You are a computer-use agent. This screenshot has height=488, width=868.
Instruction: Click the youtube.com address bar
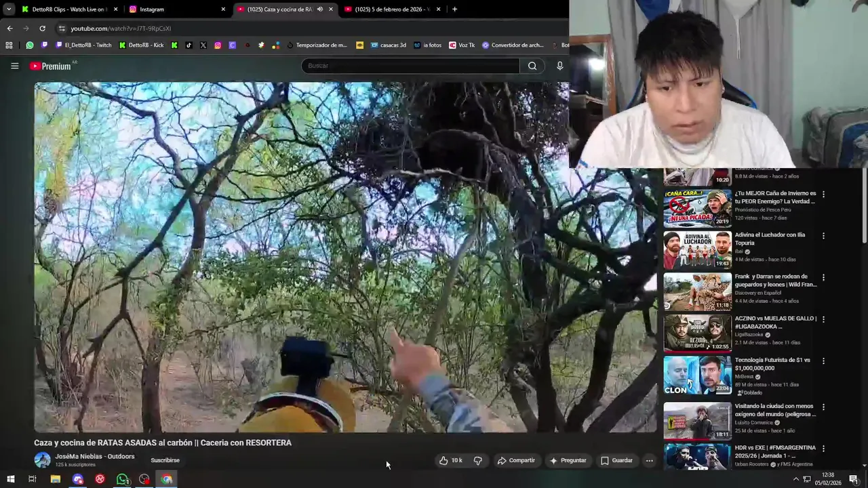tap(121, 28)
